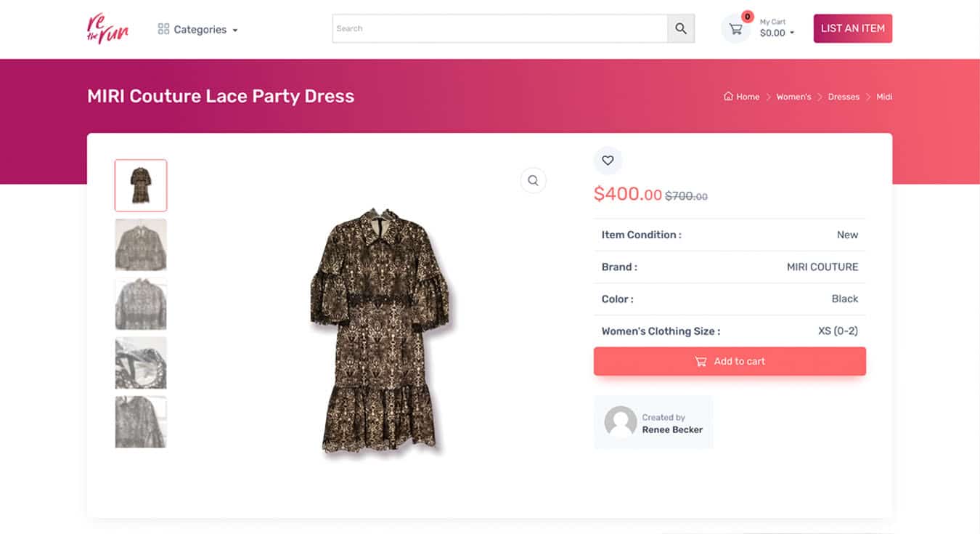Open the Dresses breadcrumb link
Image resolution: width=980 pixels, height=534 pixels.
tap(844, 97)
